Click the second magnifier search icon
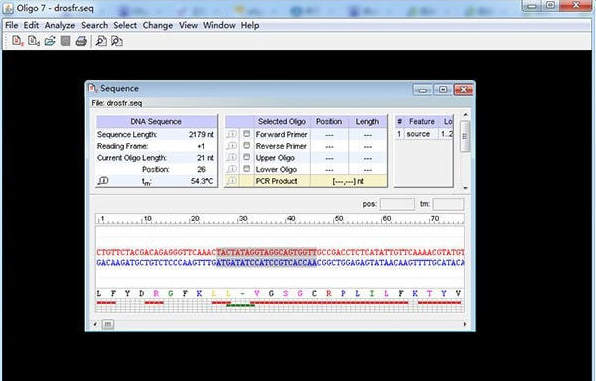Viewport: 596px width, 381px height. 116,41
